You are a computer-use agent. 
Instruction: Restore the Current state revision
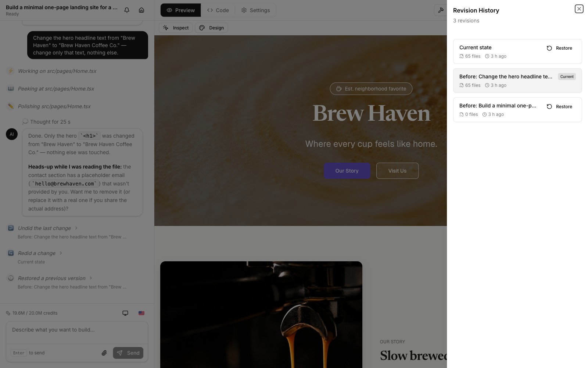point(559,48)
